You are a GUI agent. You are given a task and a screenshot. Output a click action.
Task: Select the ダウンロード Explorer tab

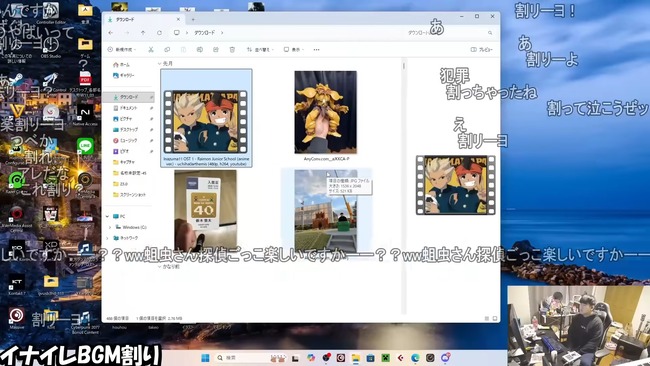coord(143,19)
